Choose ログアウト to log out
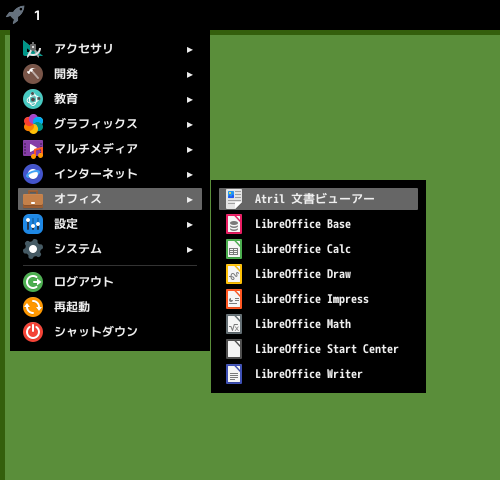The height and width of the screenshot is (480, 500). pyautogui.click(x=110, y=282)
